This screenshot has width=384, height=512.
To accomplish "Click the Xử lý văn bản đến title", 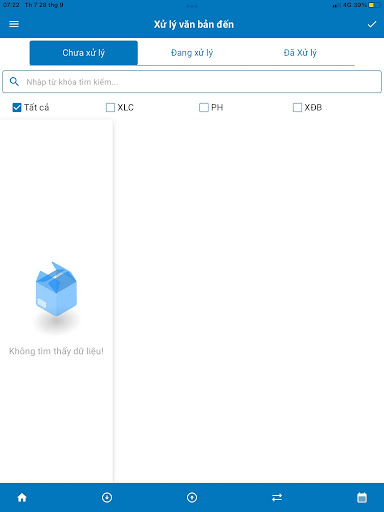I will pyautogui.click(x=194, y=24).
